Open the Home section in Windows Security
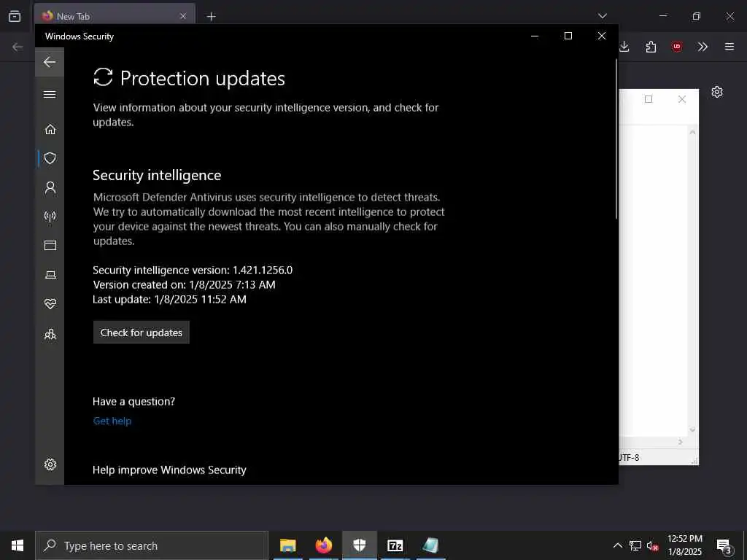This screenshot has width=747, height=560. 50,130
